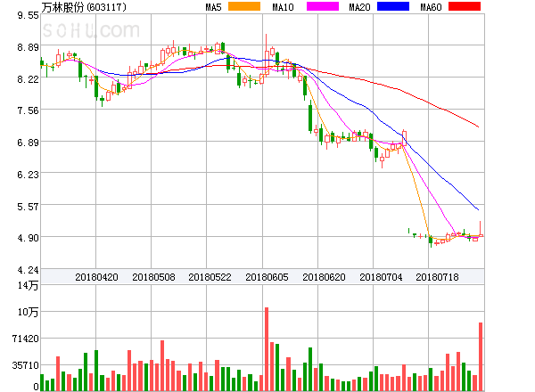Click the tallest red volume bar near 20180605
This screenshot has height=392, width=535.
coord(267,348)
